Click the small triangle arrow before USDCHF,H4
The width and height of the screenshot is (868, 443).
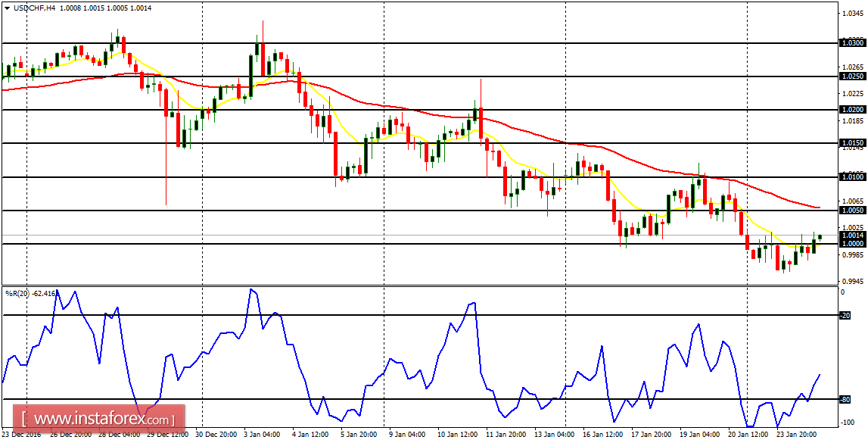click(7, 8)
